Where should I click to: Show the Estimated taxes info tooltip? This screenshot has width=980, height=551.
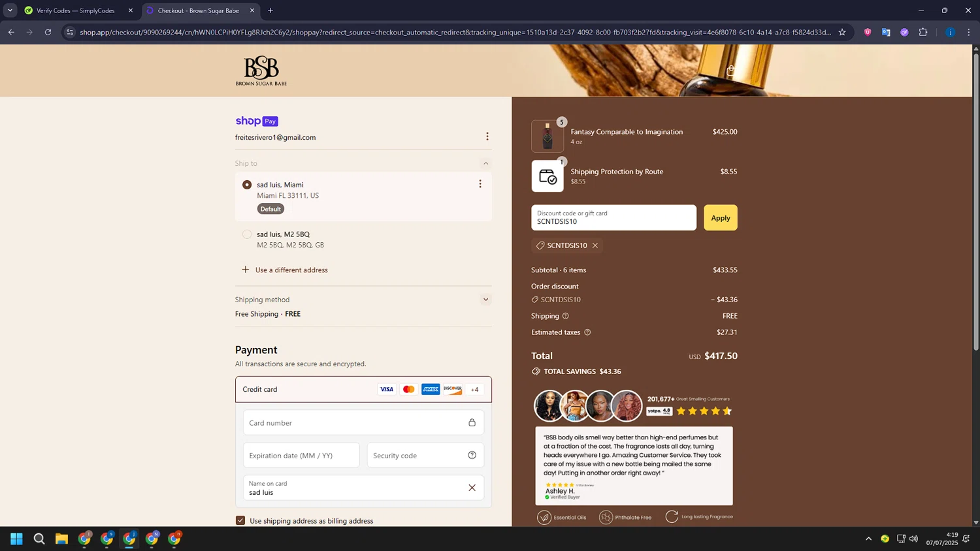tap(587, 332)
